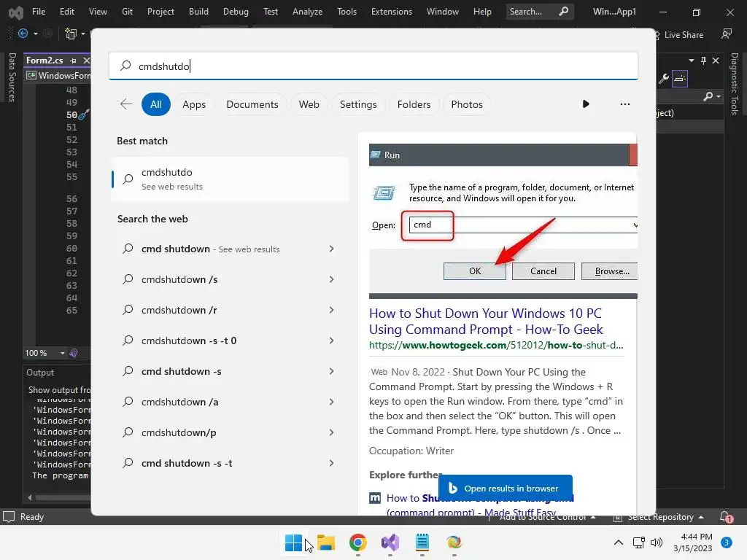The width and height of the screenshot is (747, 560).
Task: Show hidden system tray icons
Action: pyautogui.click(x=618, y=542)
